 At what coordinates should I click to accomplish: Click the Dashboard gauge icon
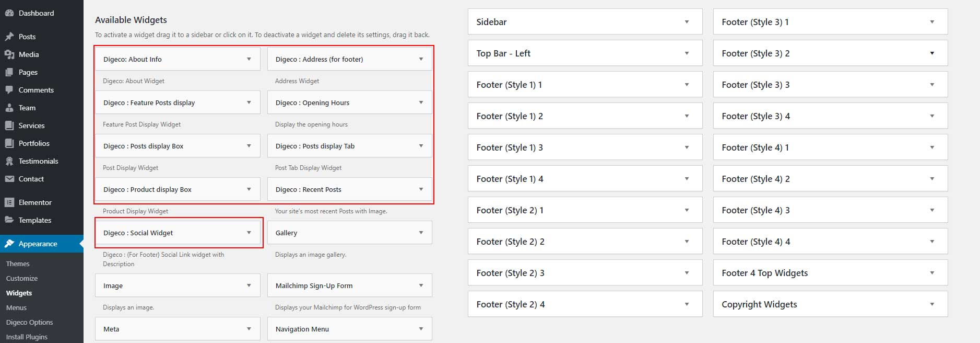pos(9,13)
